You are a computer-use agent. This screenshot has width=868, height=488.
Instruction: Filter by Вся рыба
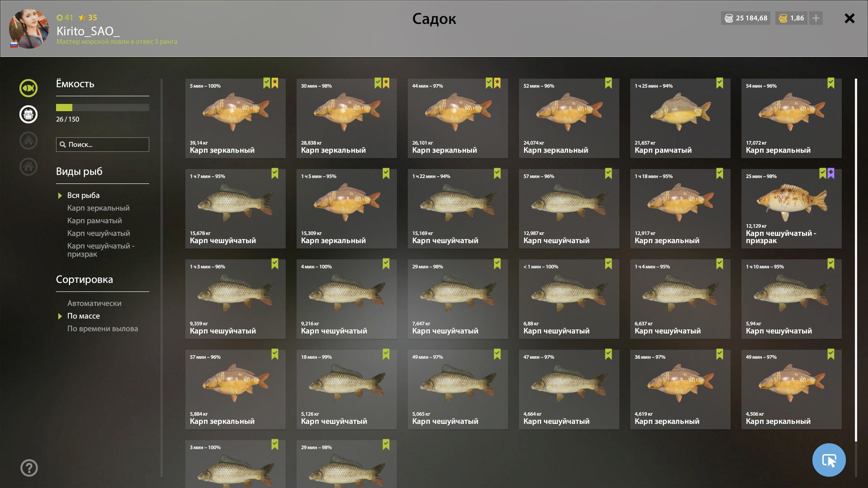coord(83,195)
